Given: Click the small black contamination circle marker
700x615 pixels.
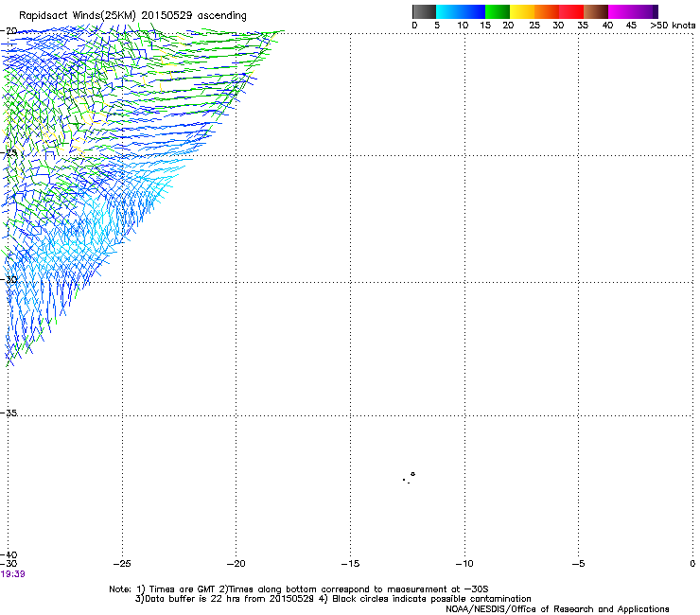Looking at the screenshot, I should [x=413, y=474].
